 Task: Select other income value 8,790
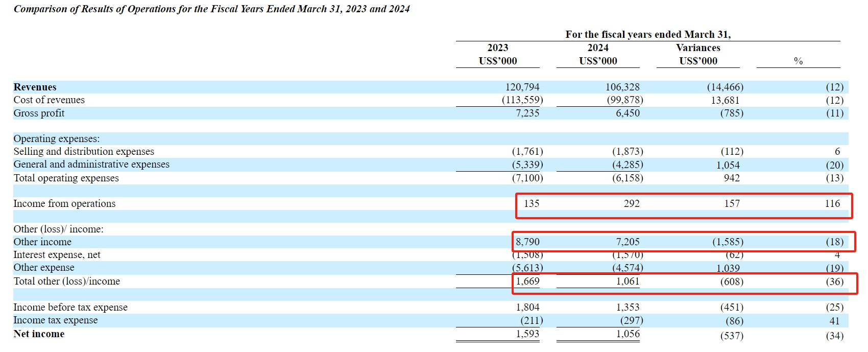click(x=527, y=242)
